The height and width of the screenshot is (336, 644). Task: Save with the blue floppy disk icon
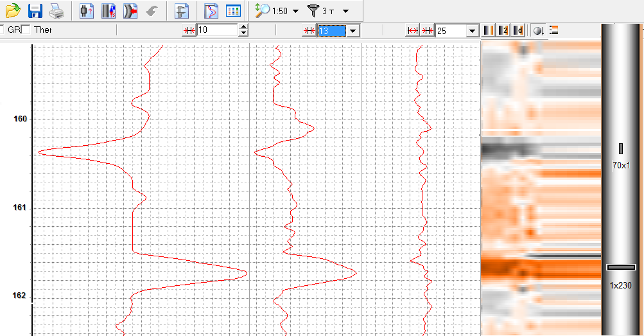click(35, 11)
